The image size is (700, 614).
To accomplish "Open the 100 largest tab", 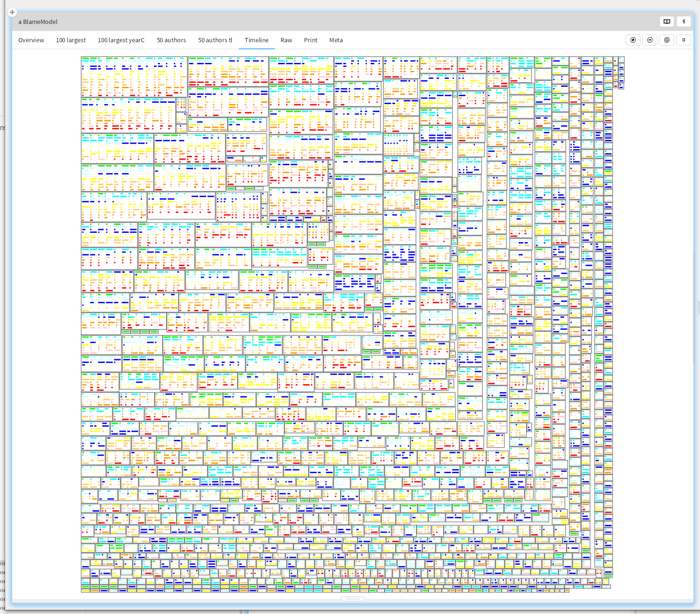I will click(70, 40).
